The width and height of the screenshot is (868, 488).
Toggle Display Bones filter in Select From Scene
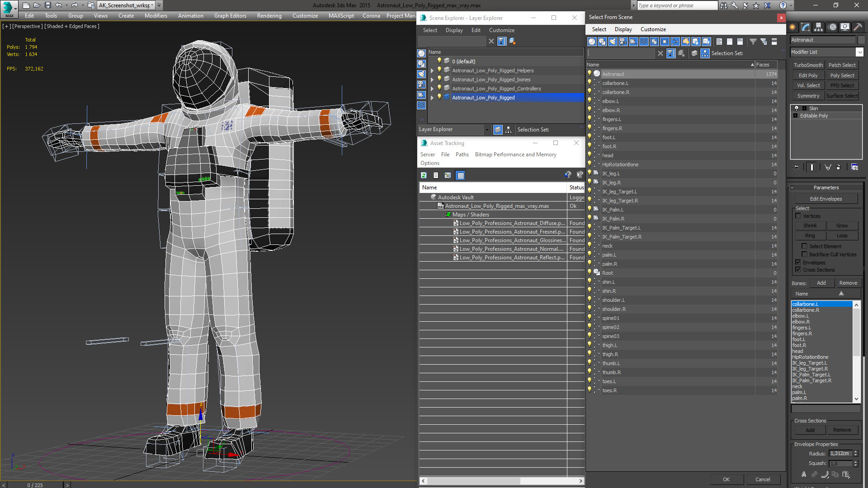click(675, 42)
